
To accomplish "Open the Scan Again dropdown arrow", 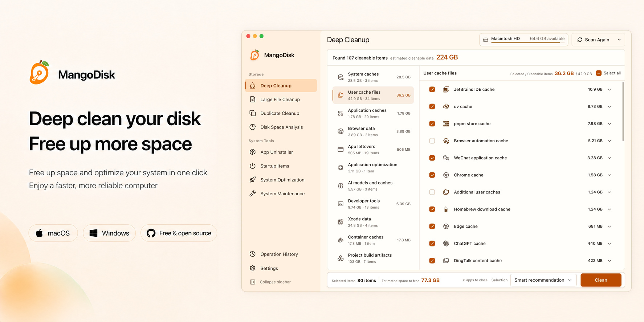I will click(x=619, y=40).
